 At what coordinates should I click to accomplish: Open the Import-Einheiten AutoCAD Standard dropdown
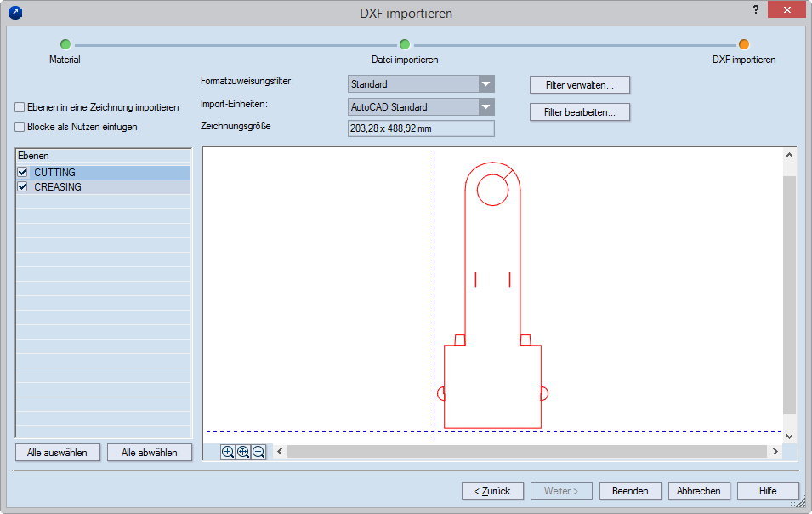[485, 107]
